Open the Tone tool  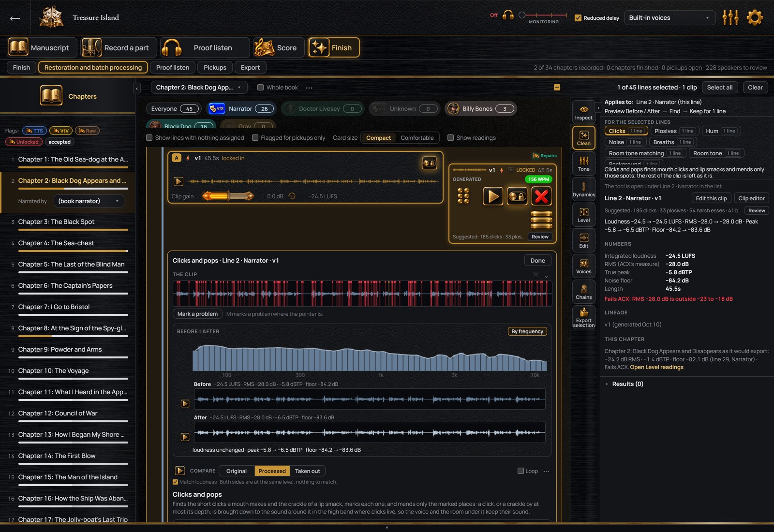pyautogui.click(x=583, y=163)
